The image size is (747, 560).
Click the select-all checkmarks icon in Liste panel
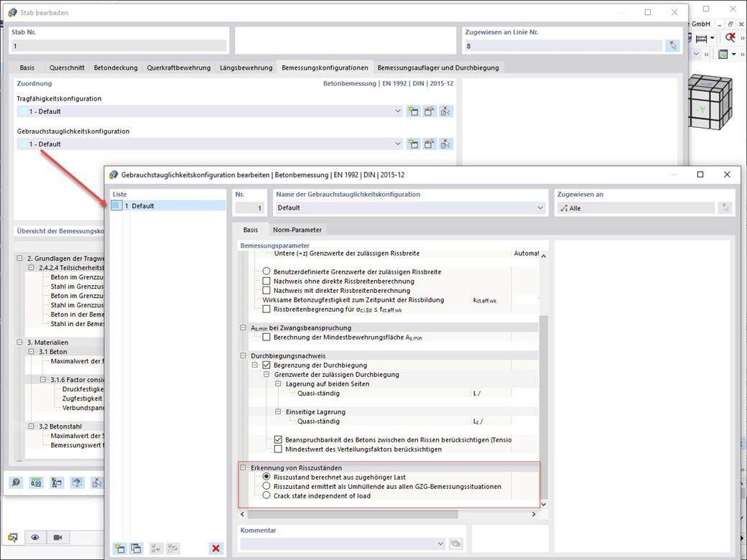[157, 548]
